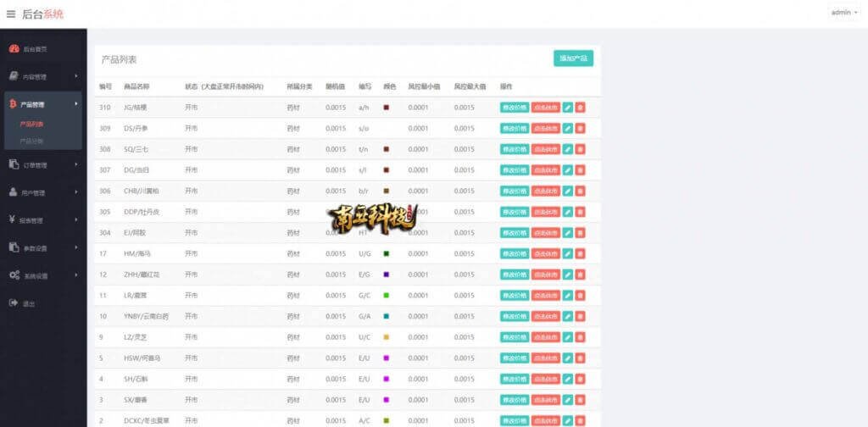Viewport: 868px width, 427px height.
Task: Open the admin user dropdown
Action: pyautogui.click(x=844, y=13)
